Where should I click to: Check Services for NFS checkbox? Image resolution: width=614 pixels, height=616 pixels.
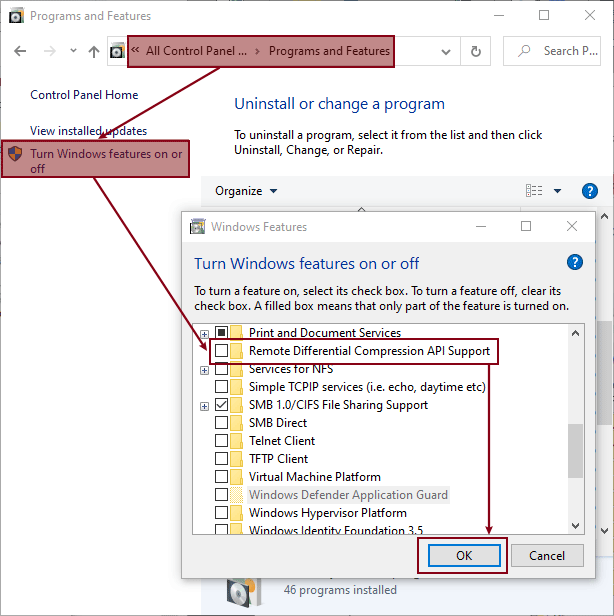coord(222,368)
